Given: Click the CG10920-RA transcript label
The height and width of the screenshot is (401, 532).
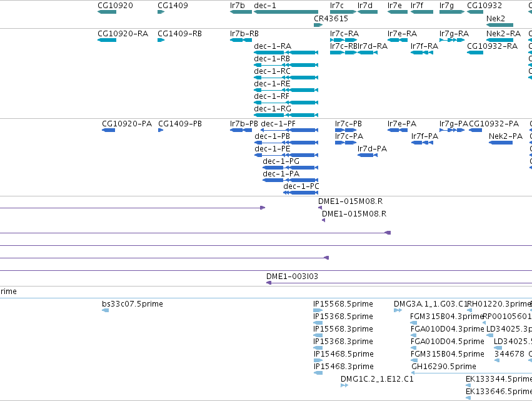Looking at the screenshot, I should click(x=123, y=34).
